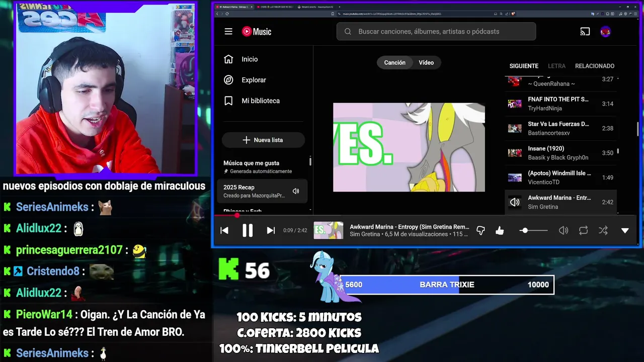Click the speaker icon on Awkward Marina queue row

click(515, 202)
